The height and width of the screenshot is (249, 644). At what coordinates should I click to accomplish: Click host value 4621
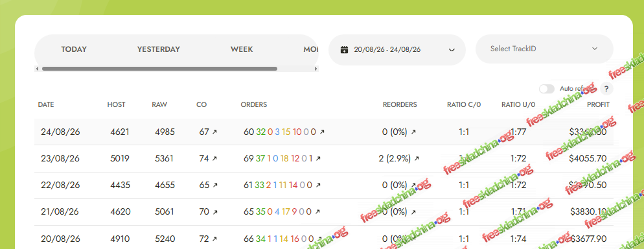[120, 132]
